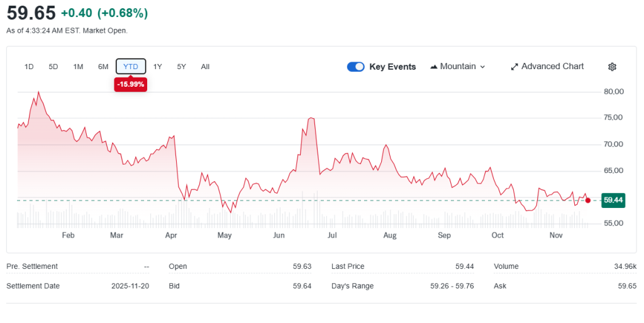Switch to the 6M range
This screenshot has height=323, width=644.
[103, 67]
